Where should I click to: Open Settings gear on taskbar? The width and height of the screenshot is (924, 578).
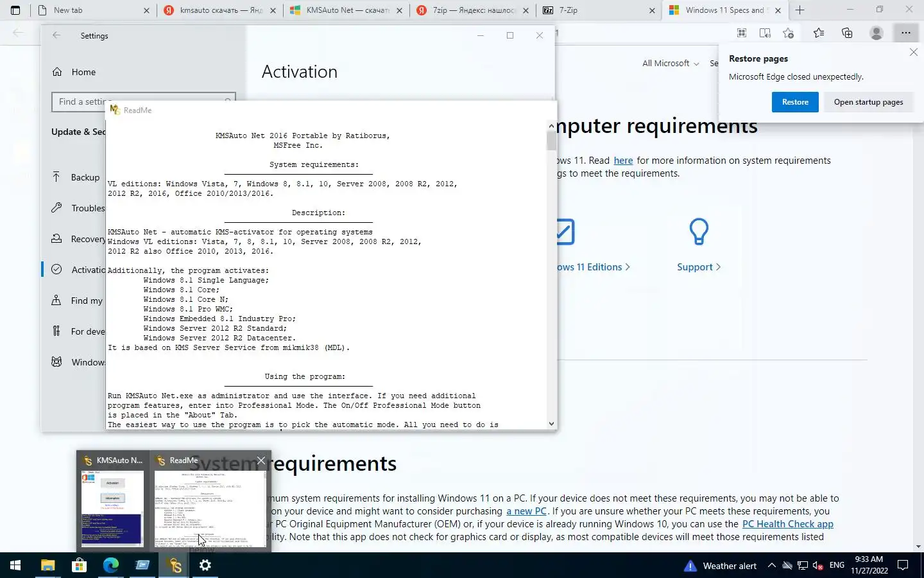205,565
